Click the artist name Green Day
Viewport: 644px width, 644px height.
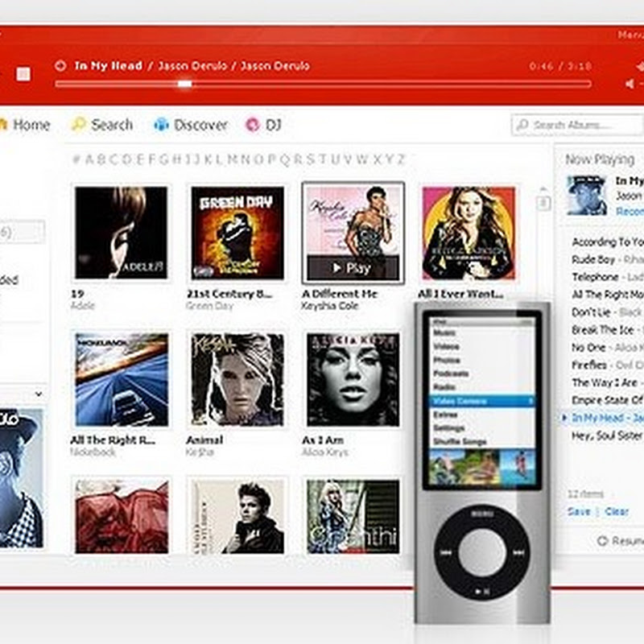209,306
